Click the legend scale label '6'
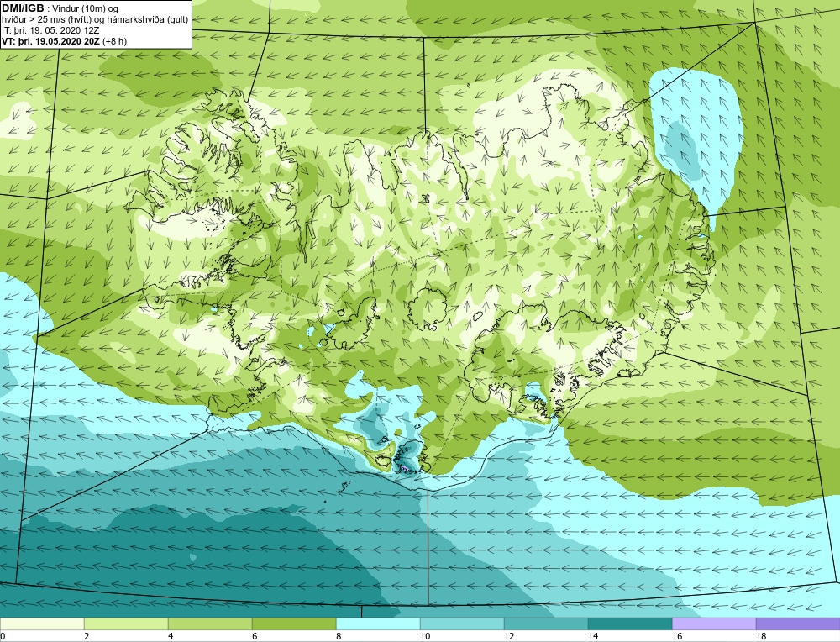 pos(255,636)
